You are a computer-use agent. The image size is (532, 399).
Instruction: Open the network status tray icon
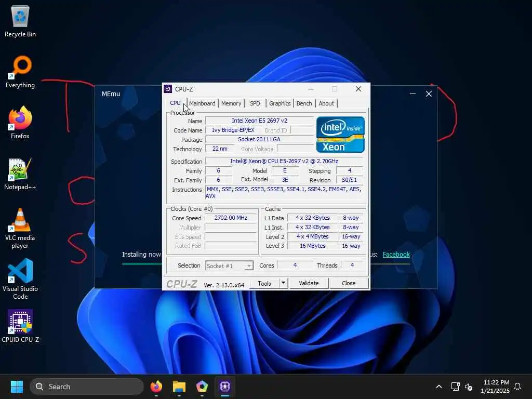point(455,387)
